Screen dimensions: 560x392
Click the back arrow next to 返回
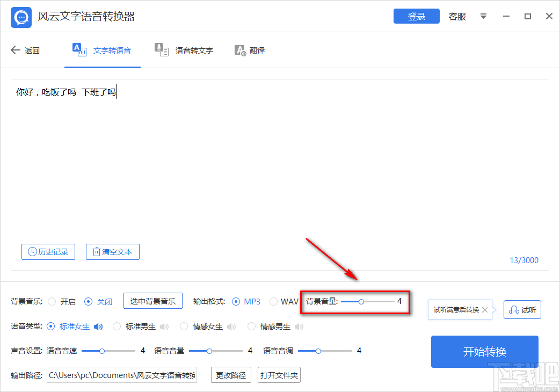point(15,50)
